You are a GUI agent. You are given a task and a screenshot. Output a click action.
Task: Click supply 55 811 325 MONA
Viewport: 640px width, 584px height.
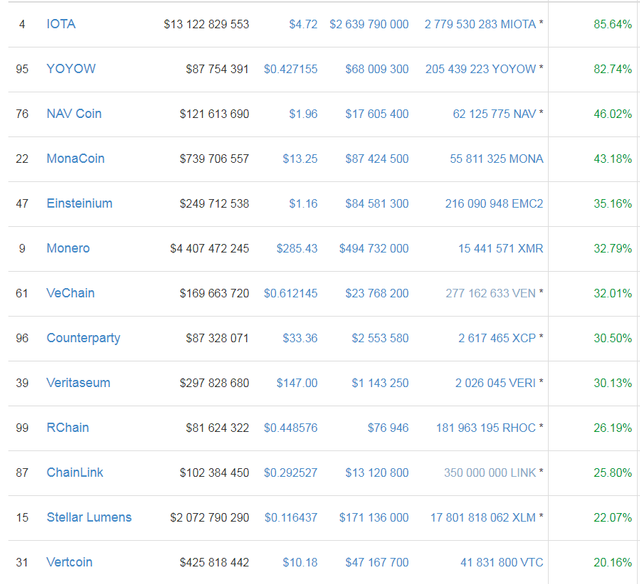(x=496, y=159)
